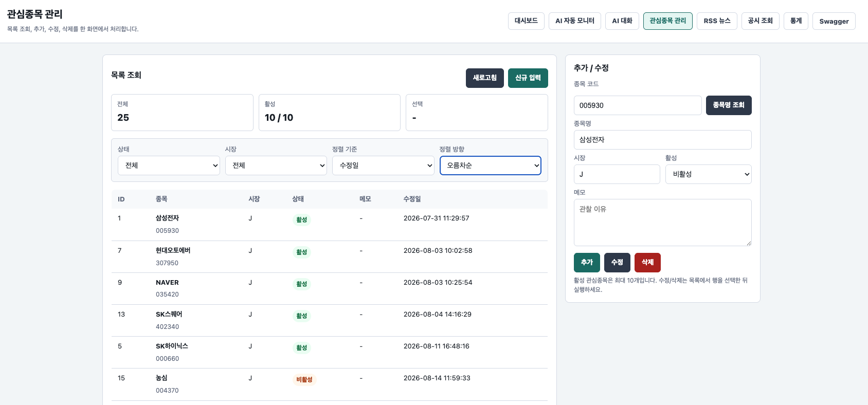Focus the 종목 코드 input field
The width and height of the screenshot is (868, 405).
click(x=638, y=105)
